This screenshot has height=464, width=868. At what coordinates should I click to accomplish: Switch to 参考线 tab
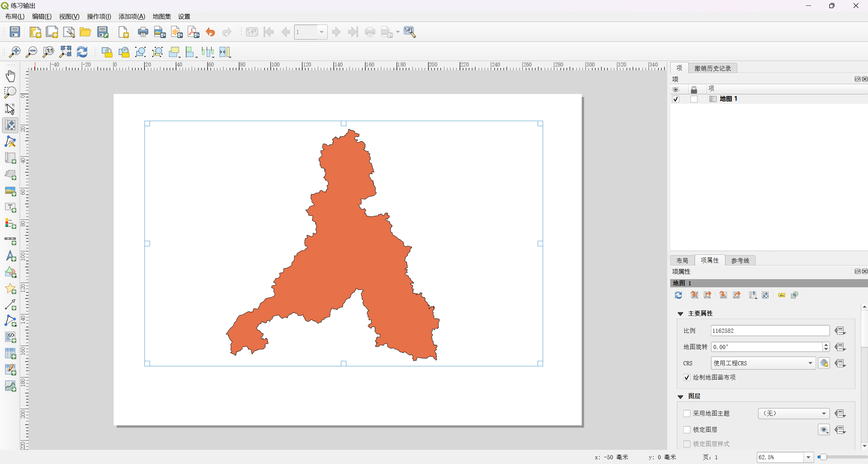pos(740,260)
